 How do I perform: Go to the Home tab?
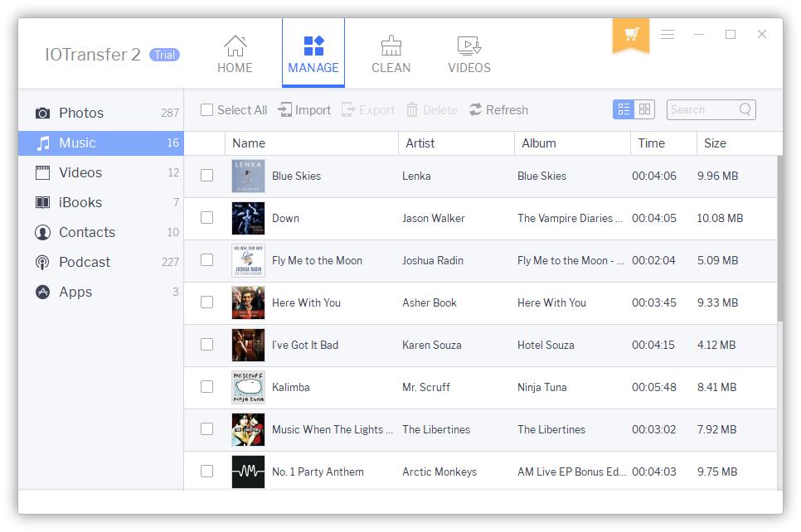[x=235, y=55]
